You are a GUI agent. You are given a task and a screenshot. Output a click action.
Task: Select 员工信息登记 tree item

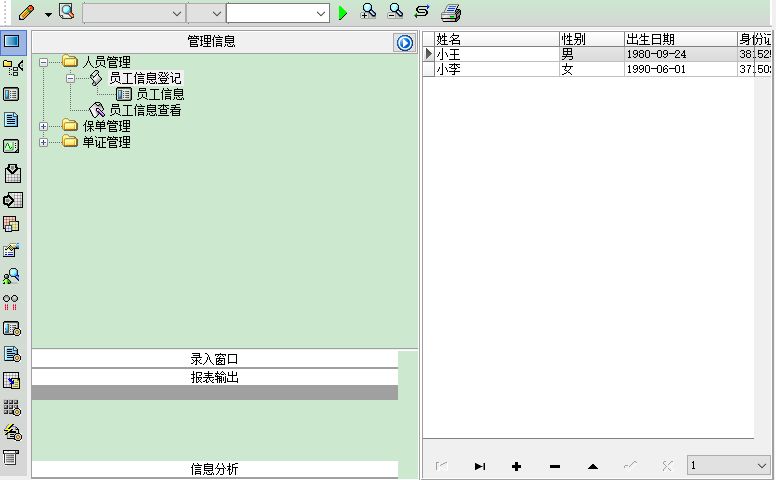point(145,78)
